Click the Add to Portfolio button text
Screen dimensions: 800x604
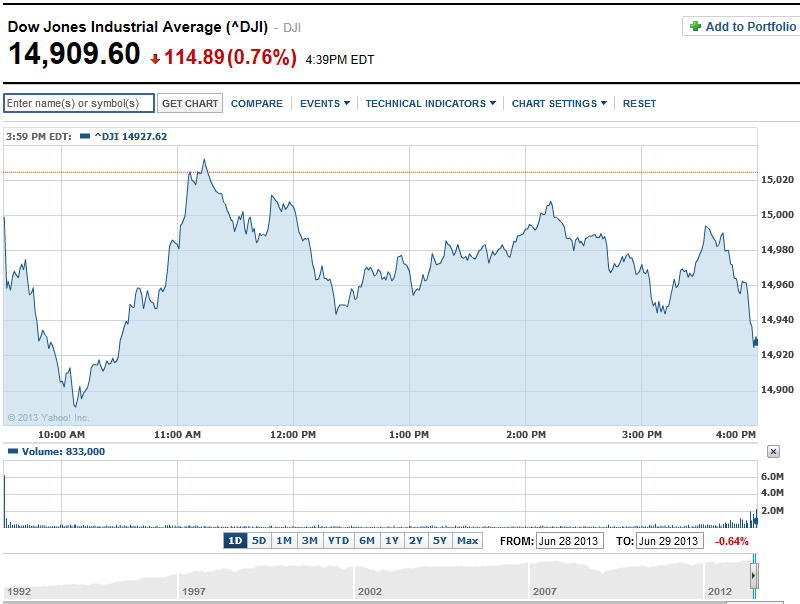pos(751,27)
